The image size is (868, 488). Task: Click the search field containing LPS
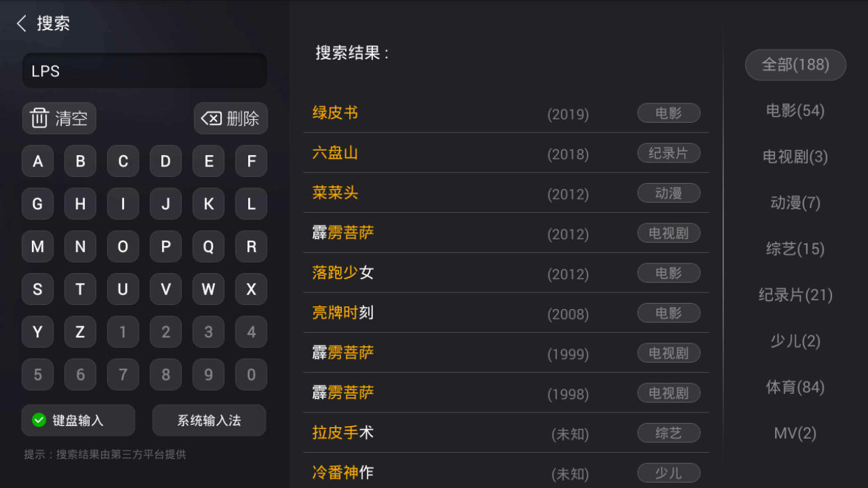pyautogui.click(x=145, y=71)
